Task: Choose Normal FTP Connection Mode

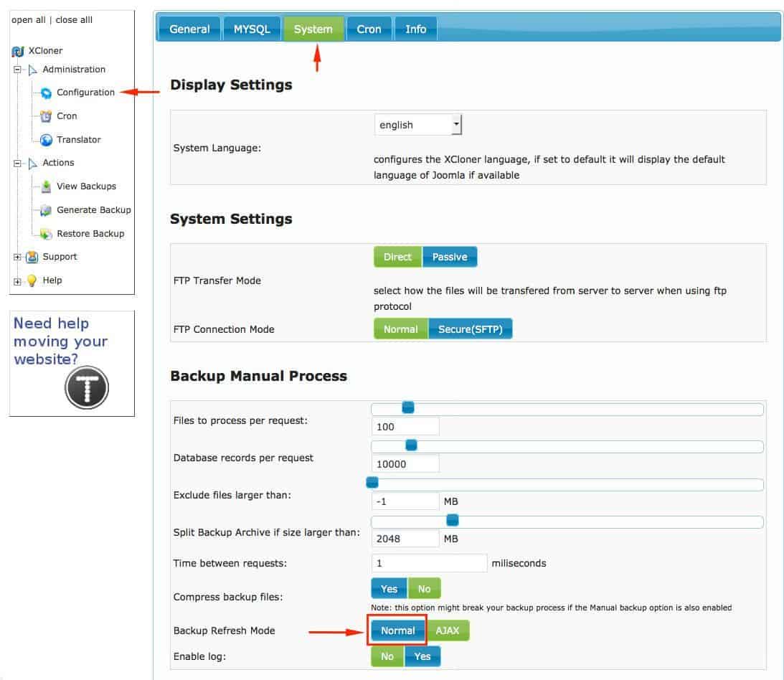Action: pos(400,329)
